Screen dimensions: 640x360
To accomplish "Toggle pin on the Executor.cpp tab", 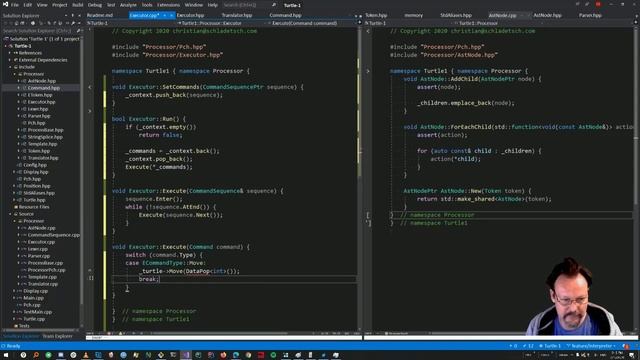I will [x=165, y=16].
